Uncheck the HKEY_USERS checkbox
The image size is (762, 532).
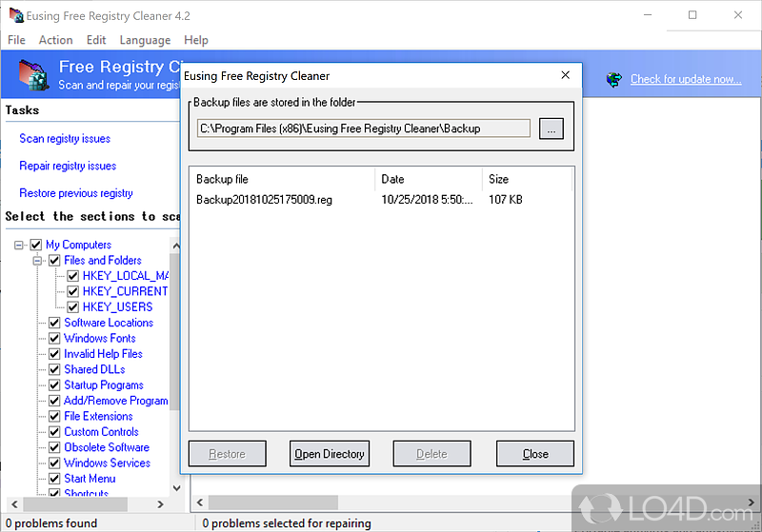point(73,306)
